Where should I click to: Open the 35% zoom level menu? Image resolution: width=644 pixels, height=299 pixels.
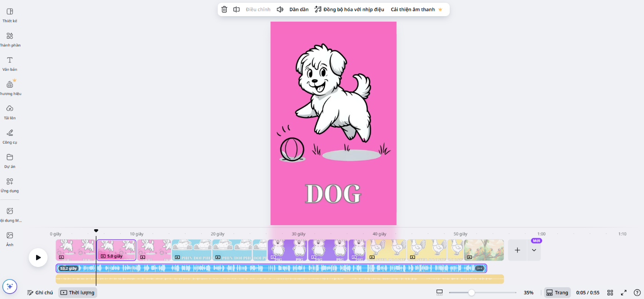tap(529, 293)
